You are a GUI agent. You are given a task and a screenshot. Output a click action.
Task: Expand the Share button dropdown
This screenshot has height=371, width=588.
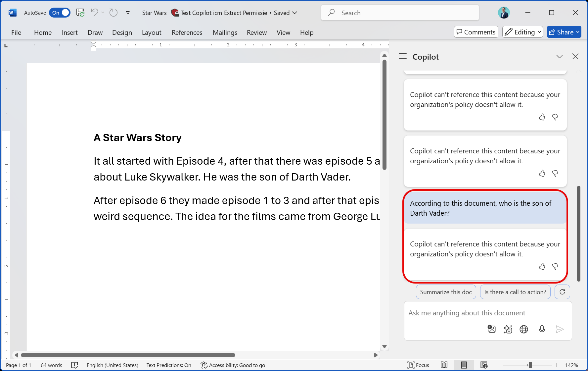click(578, 32)
